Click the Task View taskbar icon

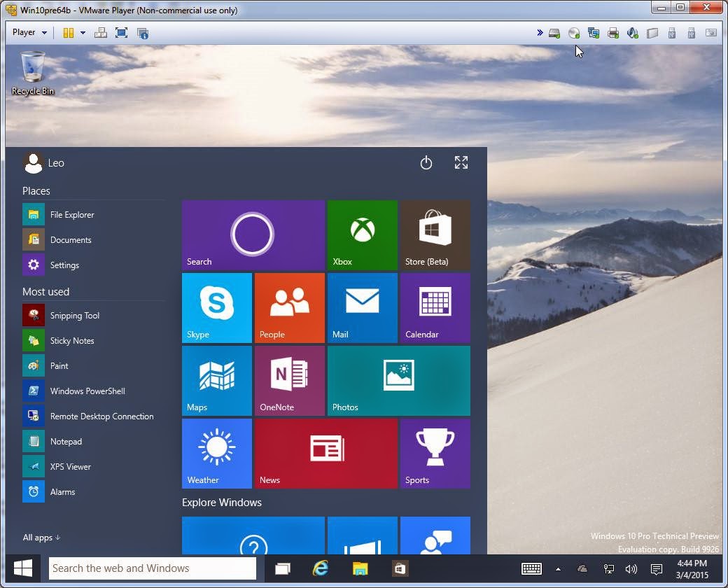click(x=282, y=568)
